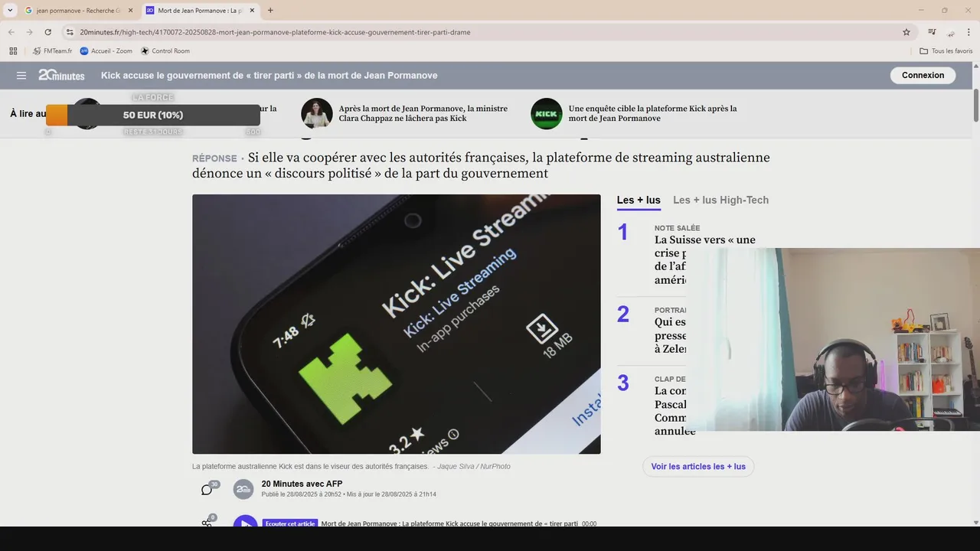This screenshot has height=551, width=980.
Task: Click the green KICK round thumbnail
Action: 547,113
